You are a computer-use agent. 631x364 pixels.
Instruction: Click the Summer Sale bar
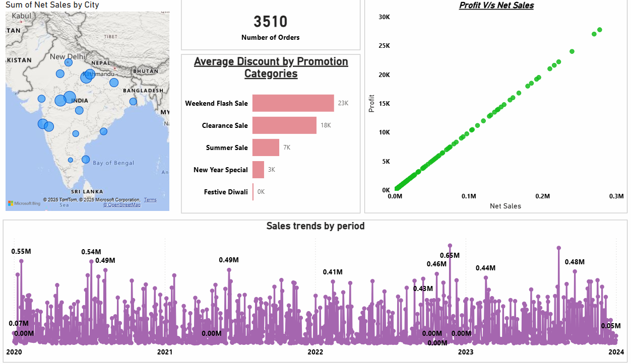tap(266, 148)
